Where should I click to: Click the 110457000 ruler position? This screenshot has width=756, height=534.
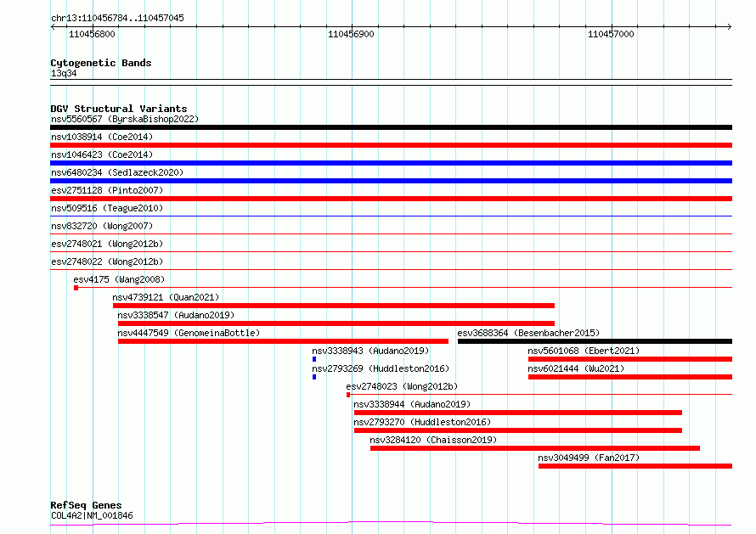[x=611, y=34]
